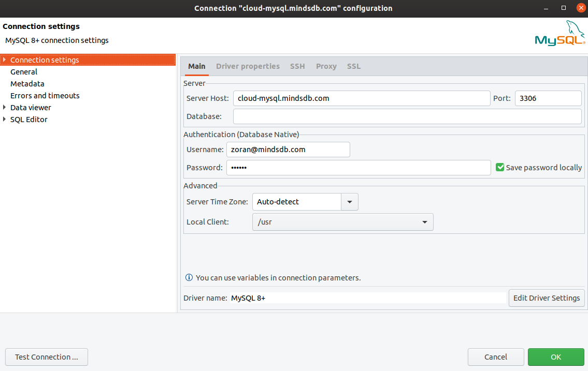Viewport: 588px width, 371px height.
Task: Toggle Save password locally checkbox
Action: [x=500, y=167]
